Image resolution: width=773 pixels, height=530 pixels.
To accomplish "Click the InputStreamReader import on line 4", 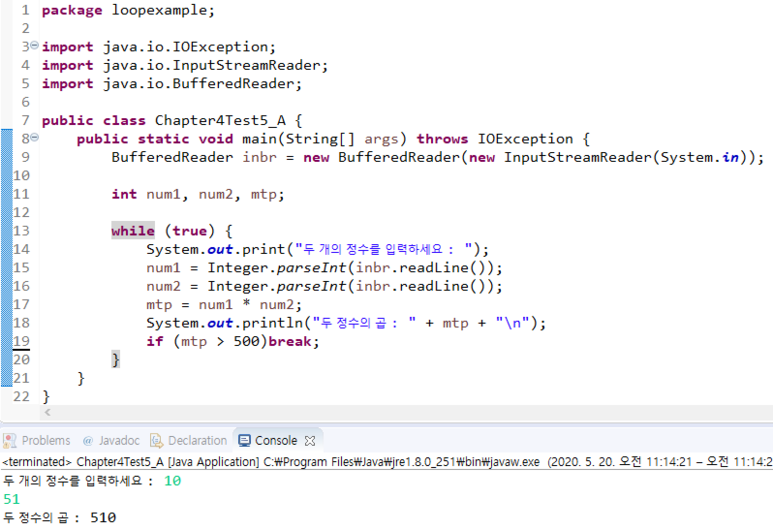I will coord(184,65).
